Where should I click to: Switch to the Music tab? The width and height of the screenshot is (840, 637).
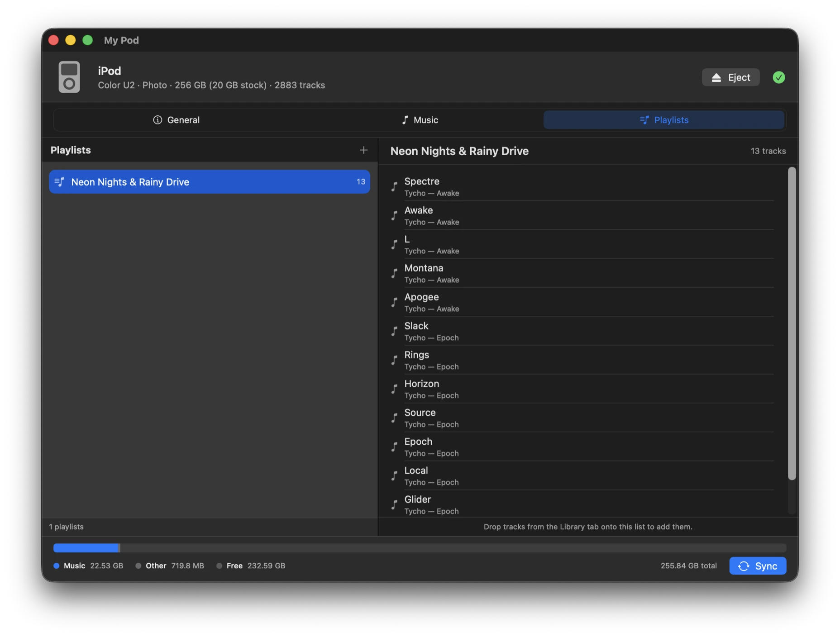point(420,120)
